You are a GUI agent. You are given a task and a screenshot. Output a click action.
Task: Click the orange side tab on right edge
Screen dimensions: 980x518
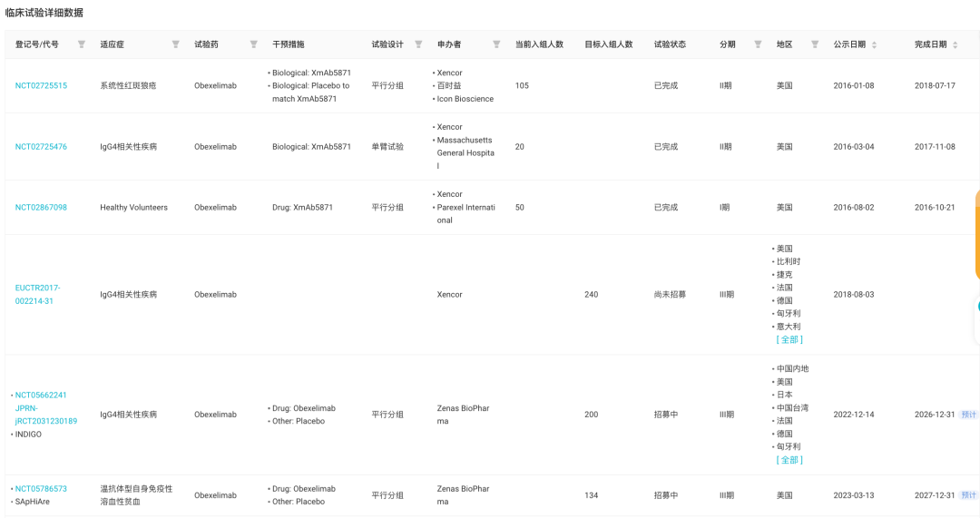pyautogui.click(x=977, y=234)
